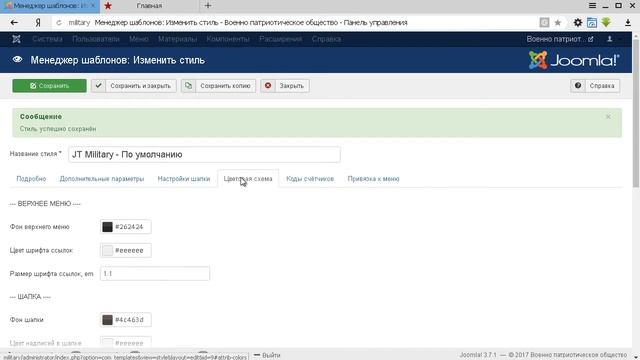Screen dimensions: 640x360
Task: Open the Меню menu
Action: coord(139,39)
